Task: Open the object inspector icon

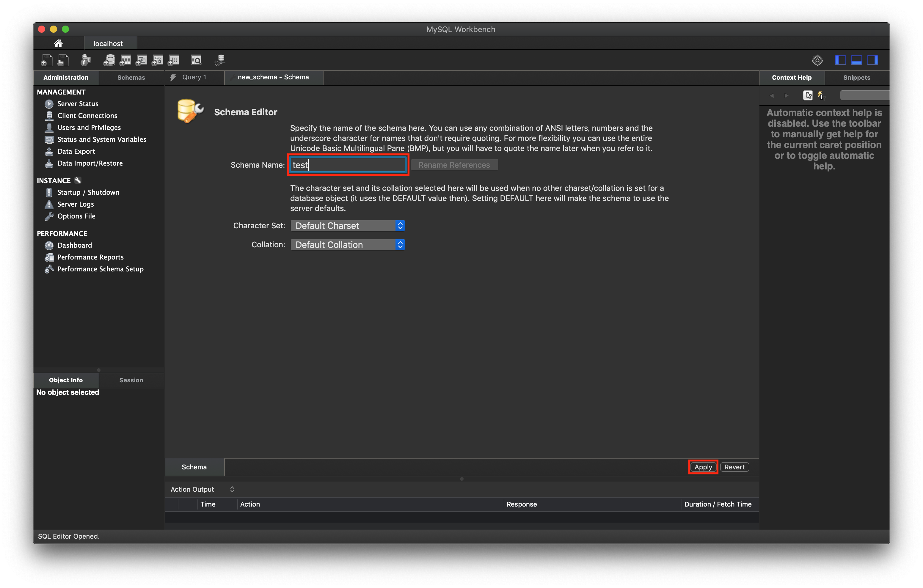Action: coord(86,60)
